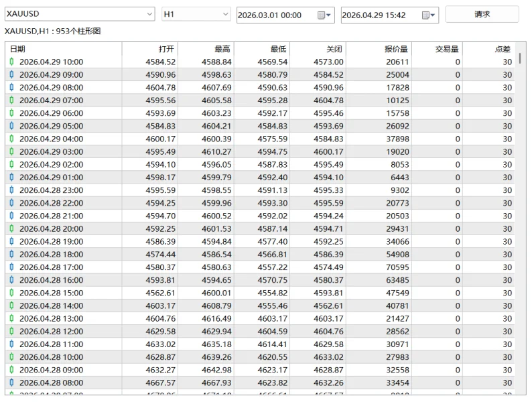Screen dimensions: 532x402
Task: Select the date text 2026.04.28 08:00
Action: point(51,383)
